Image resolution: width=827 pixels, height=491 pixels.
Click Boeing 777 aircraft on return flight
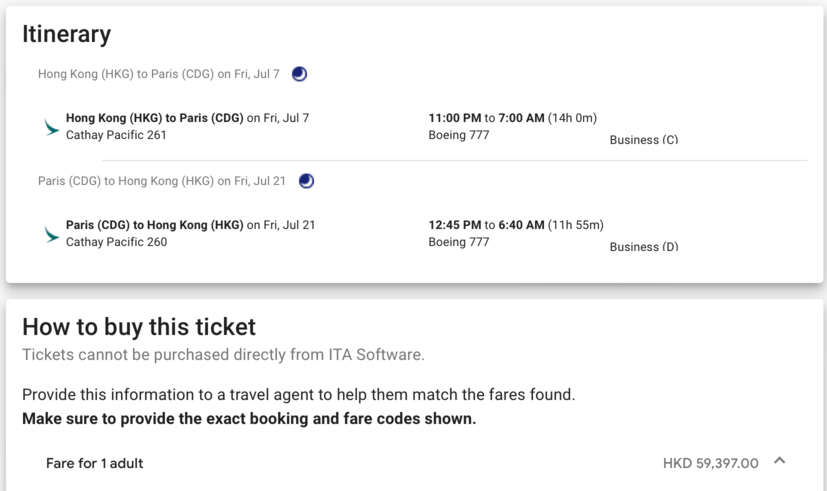pyautogui.click(x=459, y=242)
